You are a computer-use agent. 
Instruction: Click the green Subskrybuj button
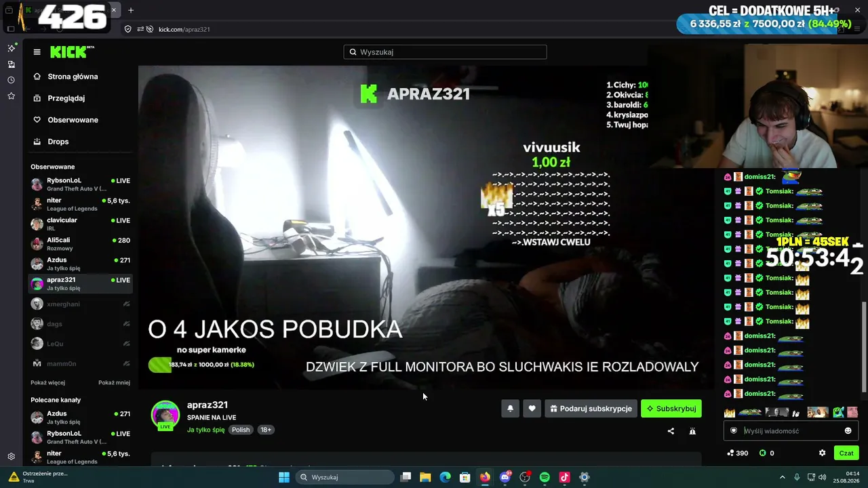(671, 409)
